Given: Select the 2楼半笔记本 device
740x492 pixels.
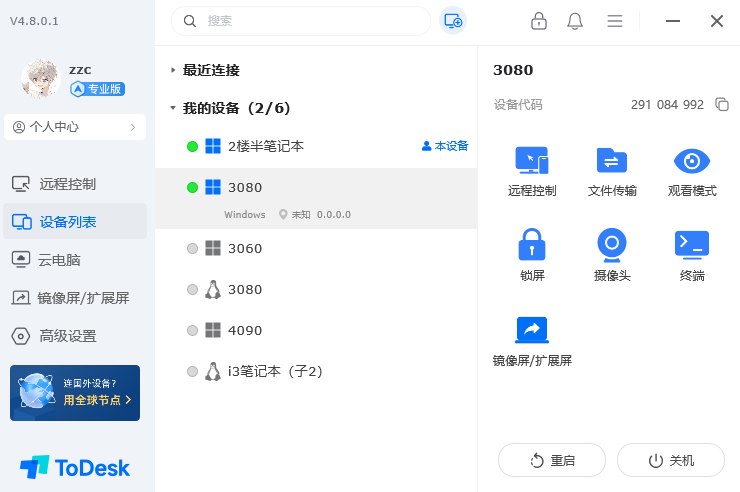Looking at the screenshot, I should (x=316, y=146).
